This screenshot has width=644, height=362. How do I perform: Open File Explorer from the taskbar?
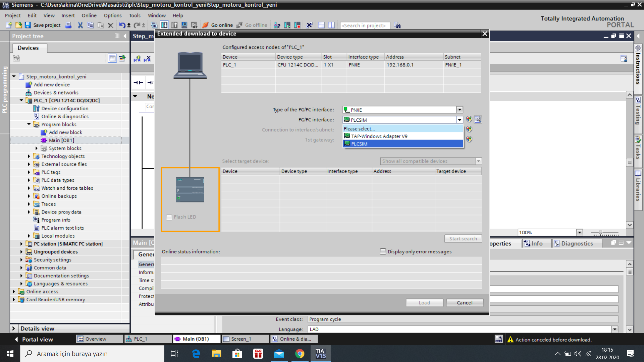coord(216,354)
